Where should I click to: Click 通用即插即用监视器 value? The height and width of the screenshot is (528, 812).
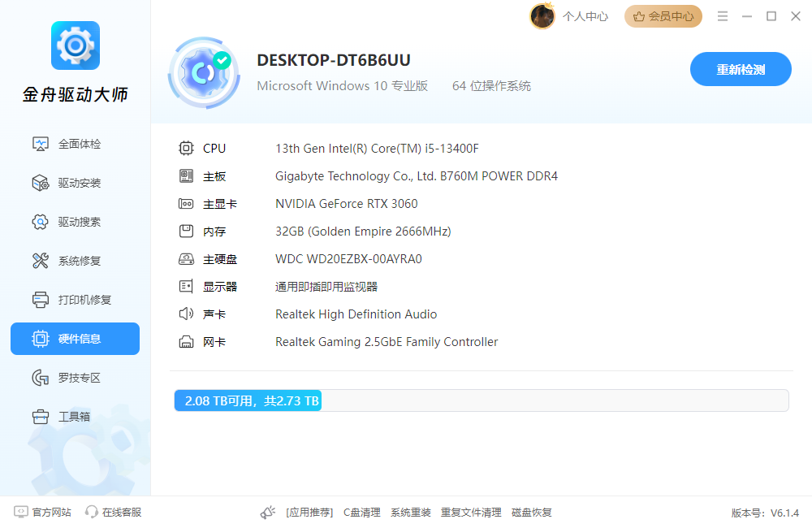pos(326,287)
